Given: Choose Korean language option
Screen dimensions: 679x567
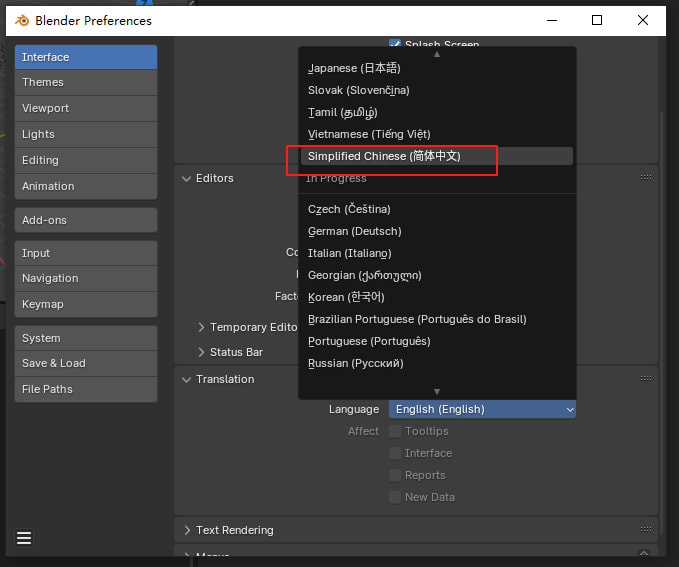Looking at the screenshot, I should [437, 297].
